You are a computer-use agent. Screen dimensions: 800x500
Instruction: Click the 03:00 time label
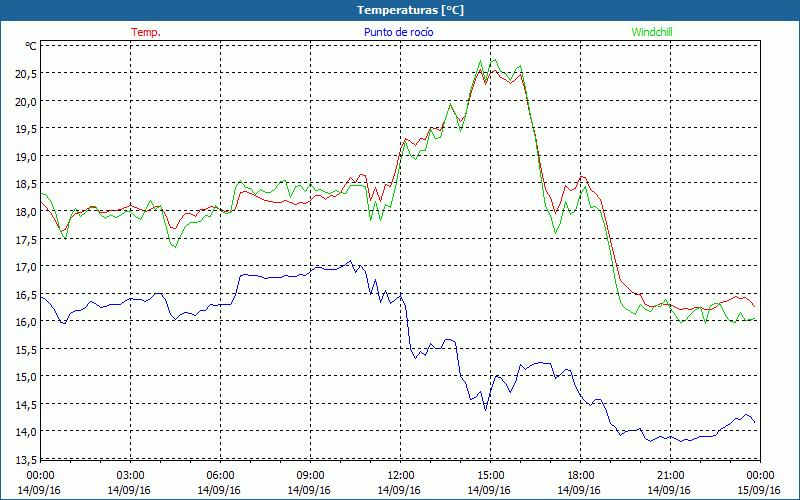click(x=131, y=476)
